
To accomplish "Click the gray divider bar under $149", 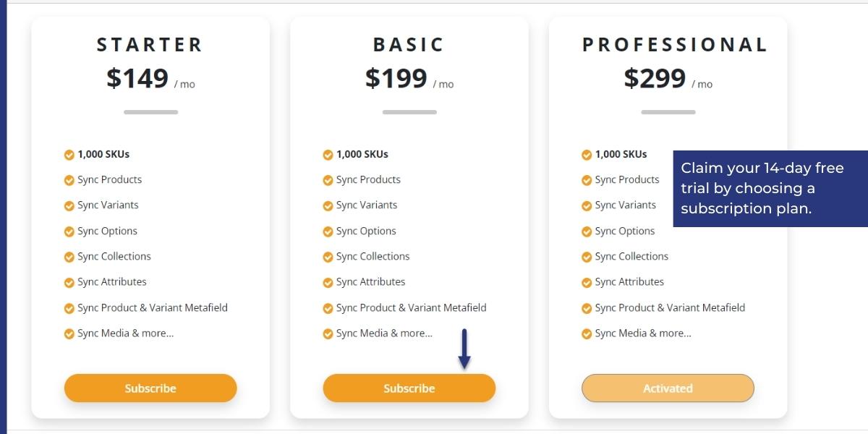I will coord(150,112).
